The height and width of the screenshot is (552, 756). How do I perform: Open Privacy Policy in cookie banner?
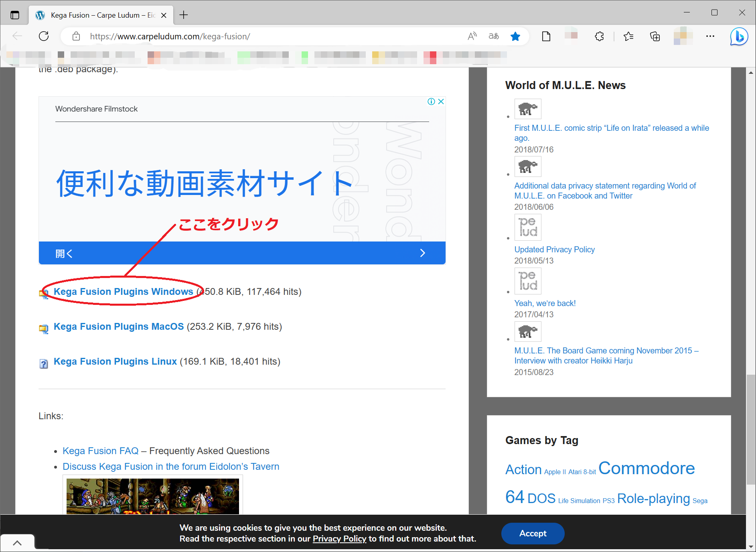pos(339,538)
